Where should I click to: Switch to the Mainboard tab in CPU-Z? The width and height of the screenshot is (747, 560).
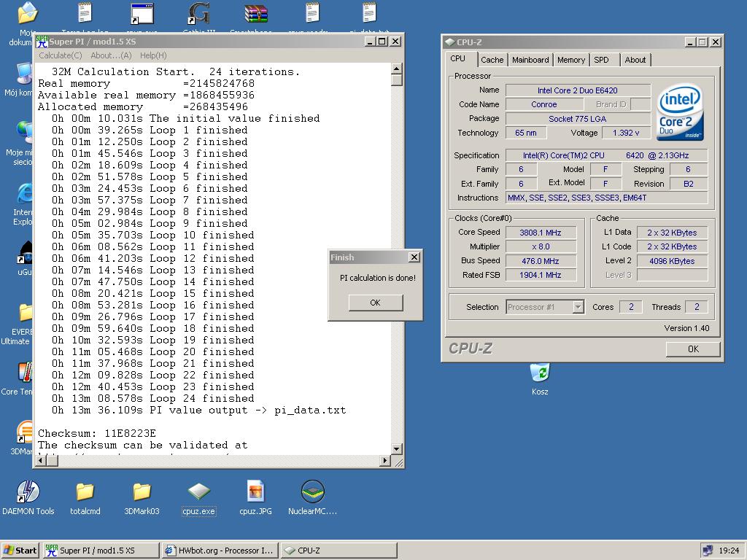click(x=530, y=60)
